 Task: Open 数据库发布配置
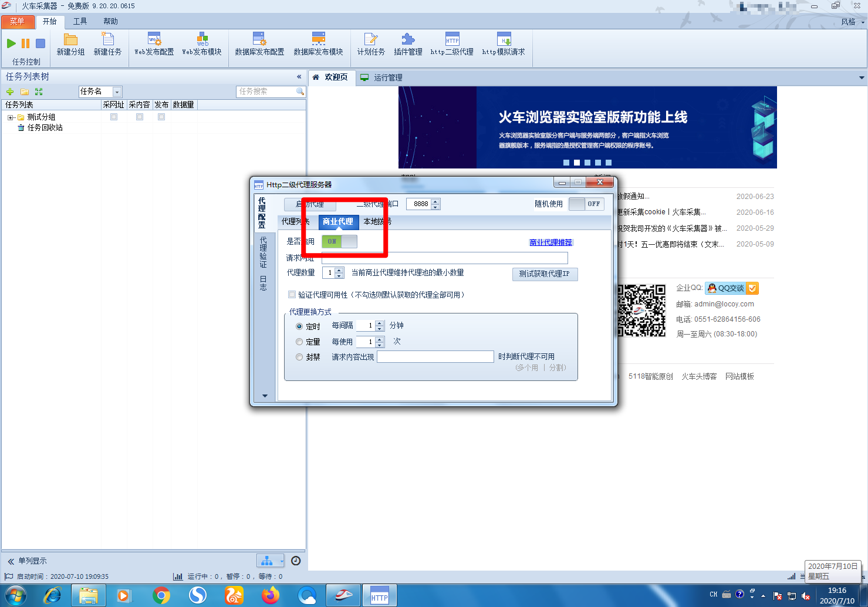click(x=259, y=45)
